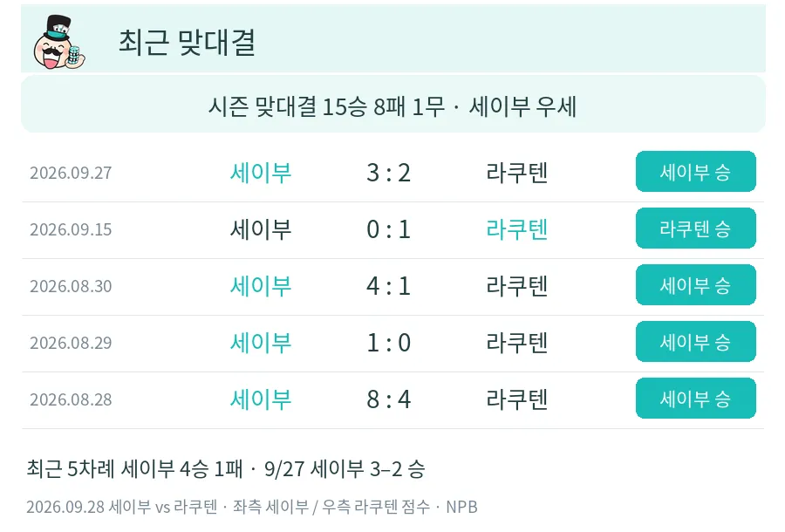Click the date 2026.08.28
This screenshot has width=785, height=532.
coord(71,399)
